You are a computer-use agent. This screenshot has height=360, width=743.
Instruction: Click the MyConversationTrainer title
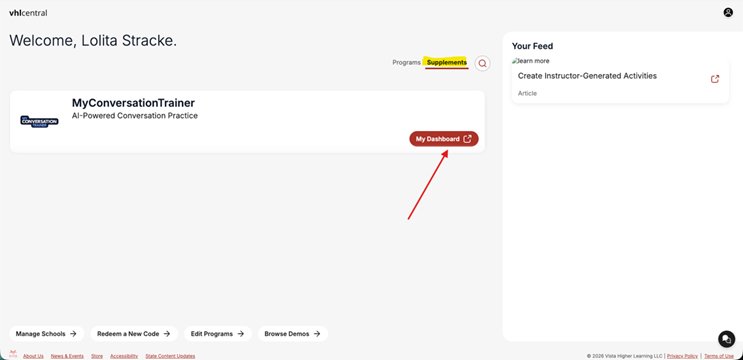[133, 103]
